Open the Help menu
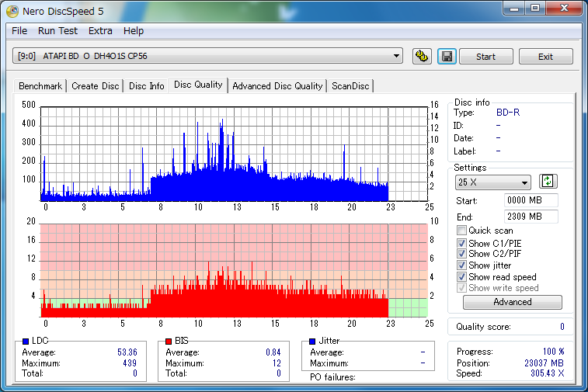The image size is (588, 392). tap(134, 31)
